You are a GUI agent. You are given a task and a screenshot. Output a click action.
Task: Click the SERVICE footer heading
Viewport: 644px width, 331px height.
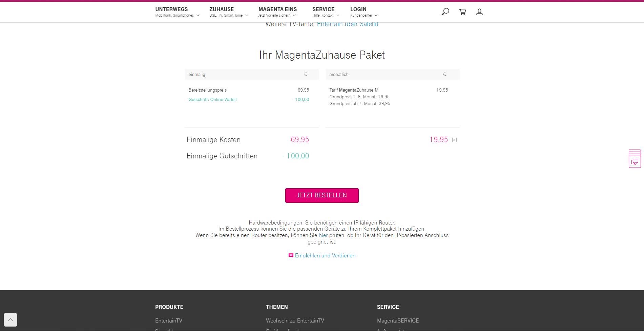coord(388,307)
